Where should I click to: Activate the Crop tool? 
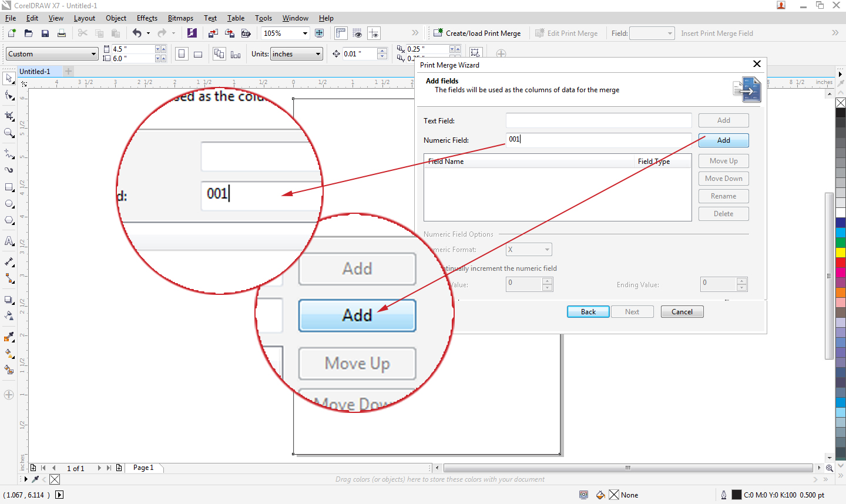pyautogui.click(x=9, y=115)
